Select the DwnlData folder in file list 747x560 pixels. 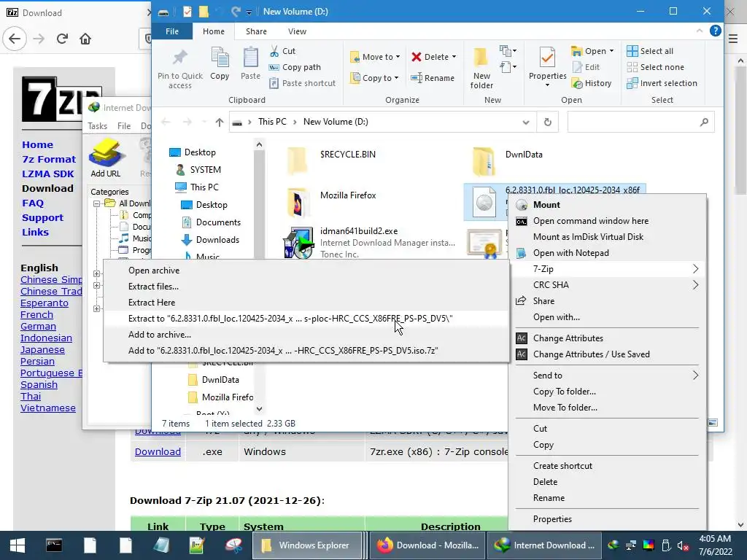click(524, 155)
